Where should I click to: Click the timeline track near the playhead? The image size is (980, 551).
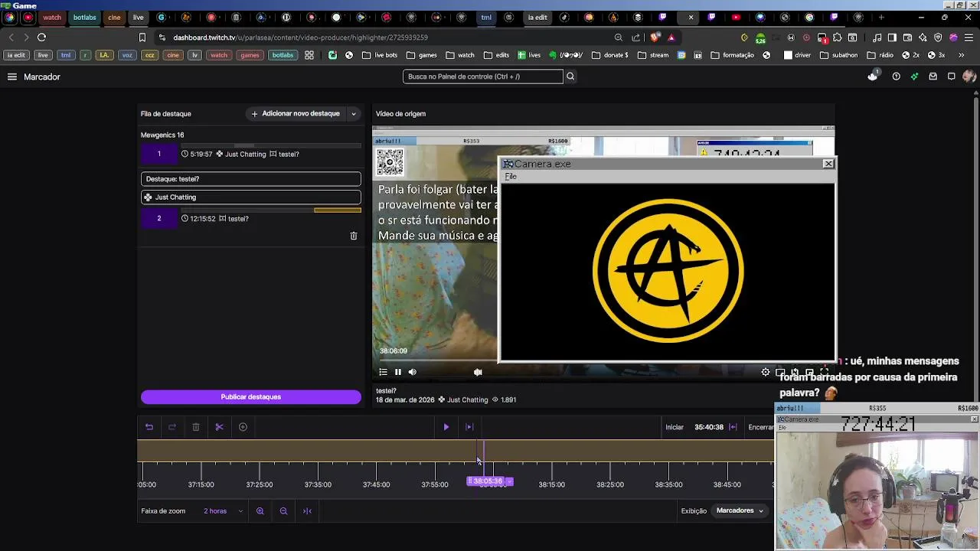click(456, 452)
